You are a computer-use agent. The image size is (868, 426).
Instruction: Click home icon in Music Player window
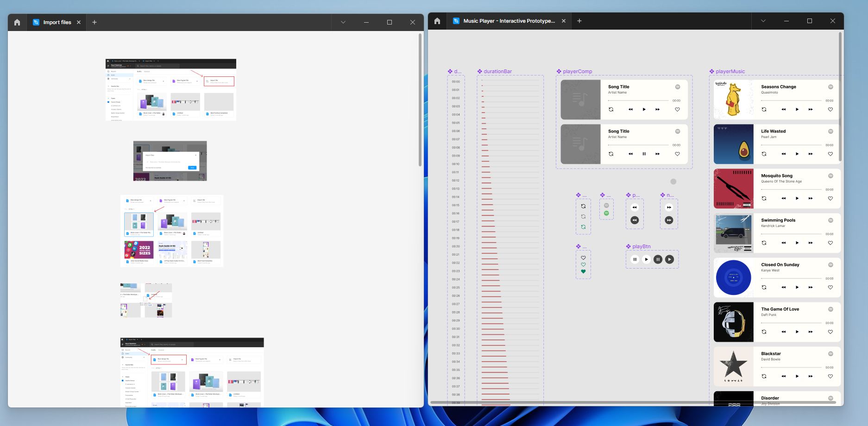(437, 21)
